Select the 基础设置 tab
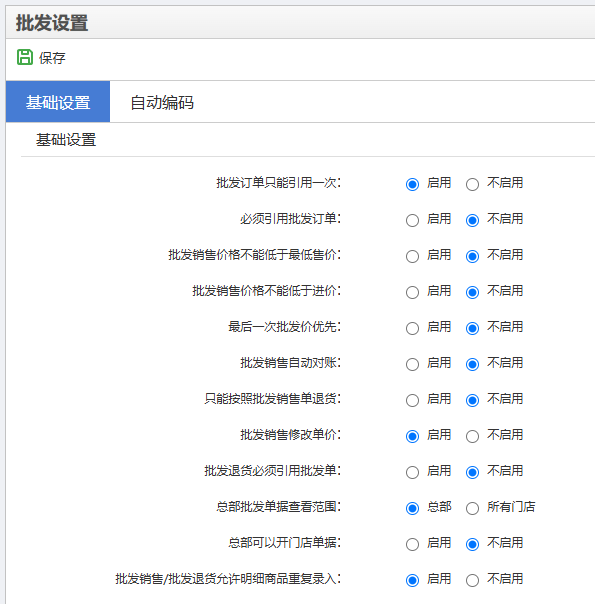Screen dimensions: 595x604 [x=58, y=102]
